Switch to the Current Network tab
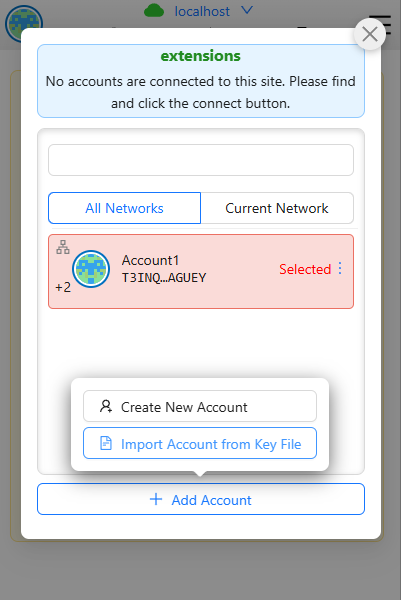This screenshot has width=401, height=600. click(277, 208)
